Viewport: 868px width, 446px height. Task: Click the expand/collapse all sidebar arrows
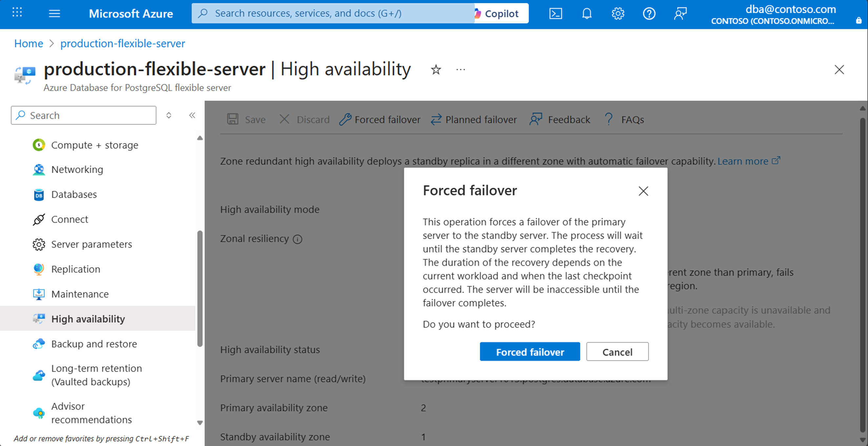pos(169,115)
